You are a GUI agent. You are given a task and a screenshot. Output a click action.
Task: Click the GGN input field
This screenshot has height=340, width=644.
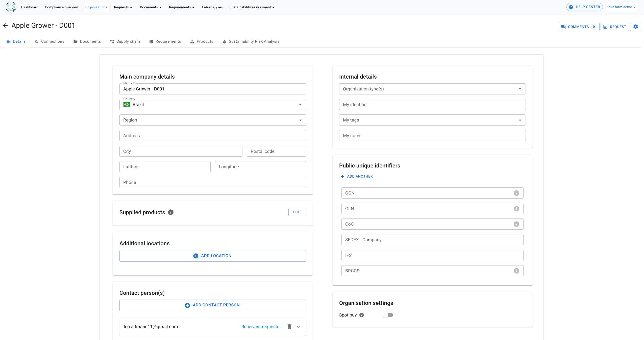tap(432, 193)
